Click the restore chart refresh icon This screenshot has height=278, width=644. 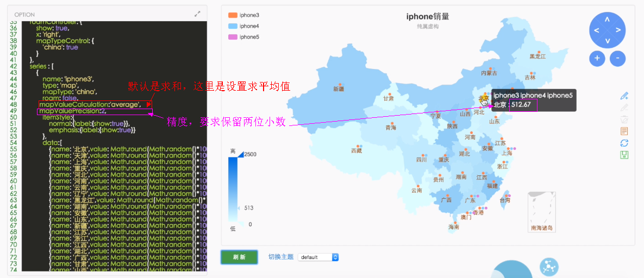click(x=624, y=143)
